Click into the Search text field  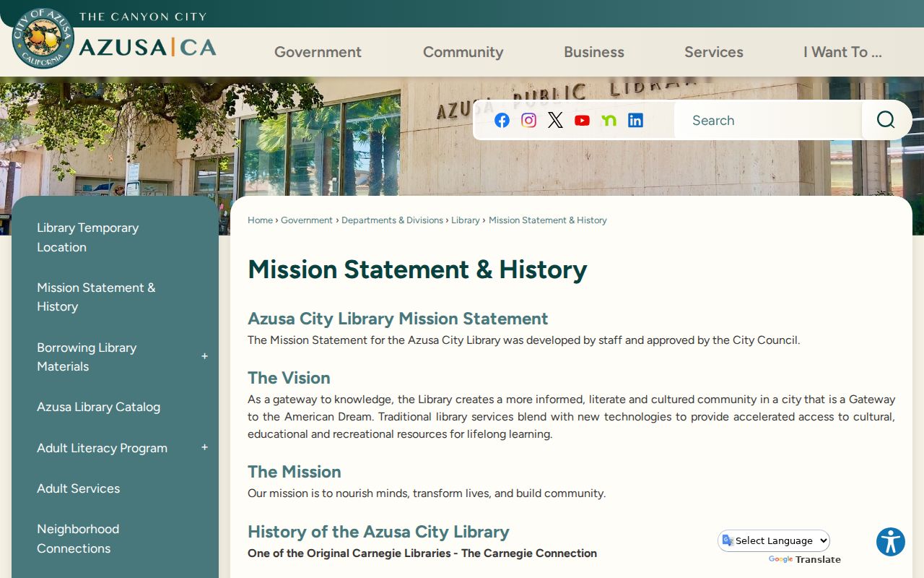point(768,120)
